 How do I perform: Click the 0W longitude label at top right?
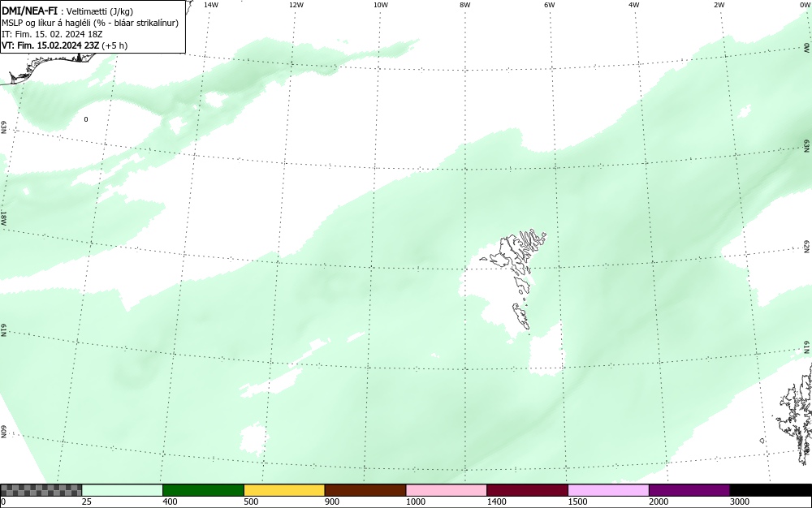[804, 5]
